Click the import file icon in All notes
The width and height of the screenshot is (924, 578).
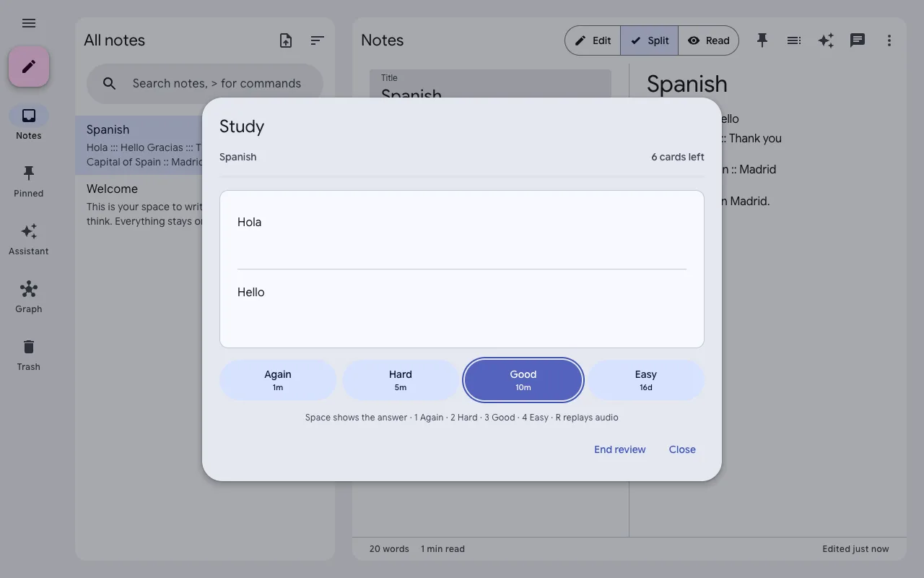tap(286, 40)
